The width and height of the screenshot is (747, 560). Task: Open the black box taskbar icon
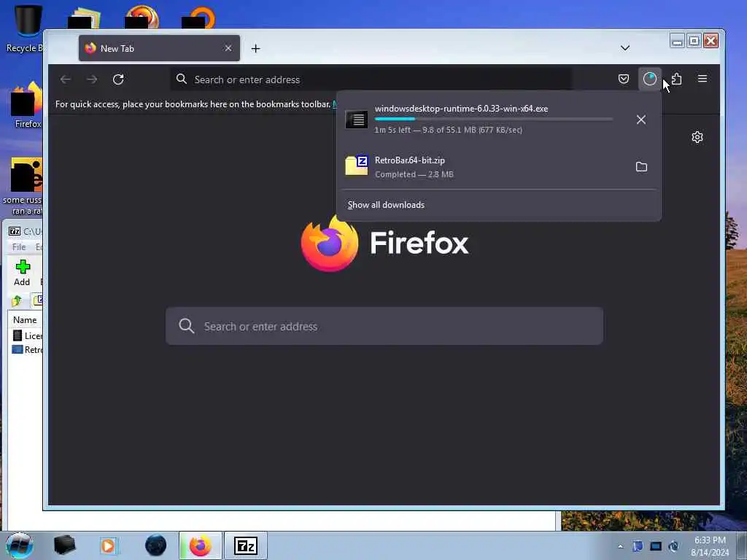click(x=64, y=545)
